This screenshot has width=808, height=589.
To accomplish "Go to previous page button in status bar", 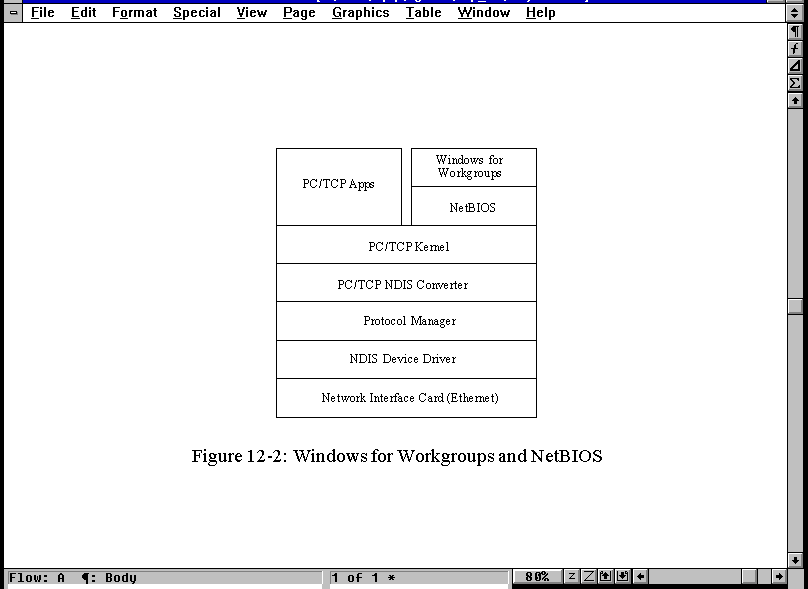I will click(605, 577).
